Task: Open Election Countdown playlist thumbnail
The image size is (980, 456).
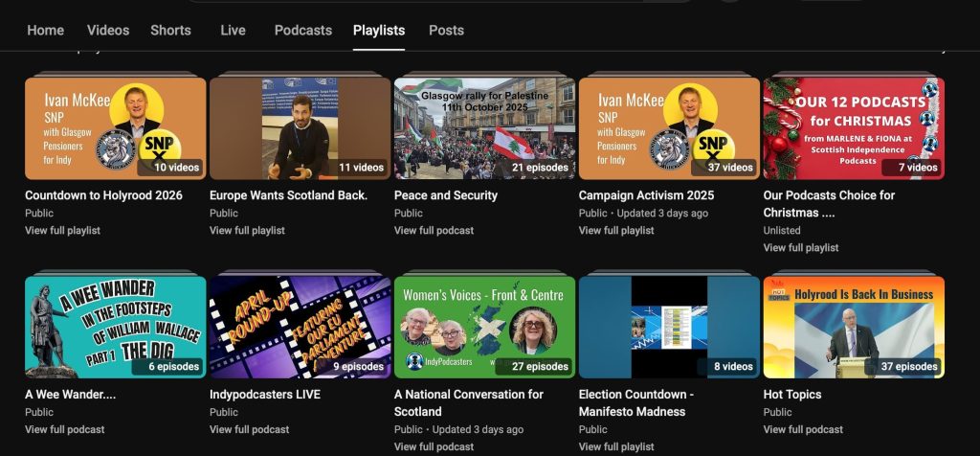Action: pos(669,327)
